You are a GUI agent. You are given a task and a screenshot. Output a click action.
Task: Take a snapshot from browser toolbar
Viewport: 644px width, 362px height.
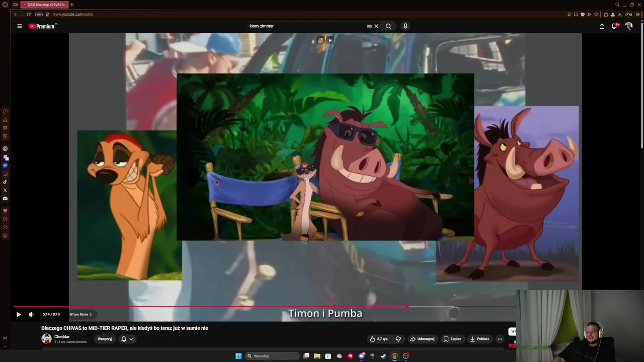pos(576,14)
